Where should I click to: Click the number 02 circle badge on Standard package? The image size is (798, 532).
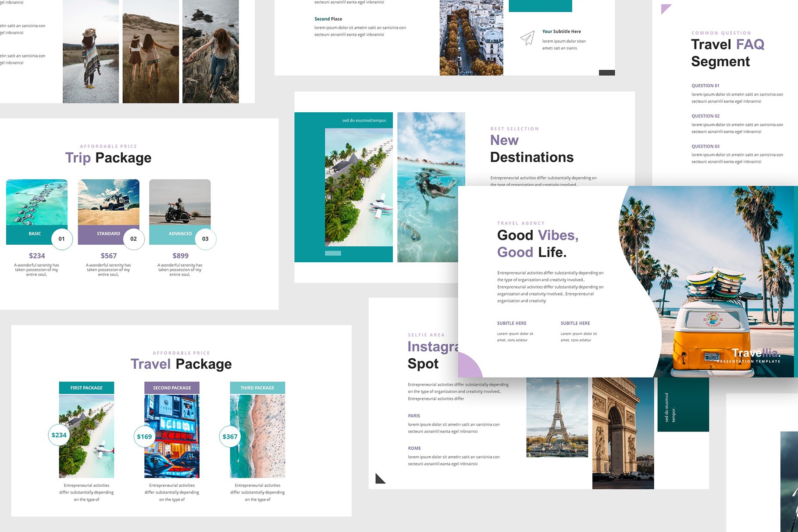(133, 239)
